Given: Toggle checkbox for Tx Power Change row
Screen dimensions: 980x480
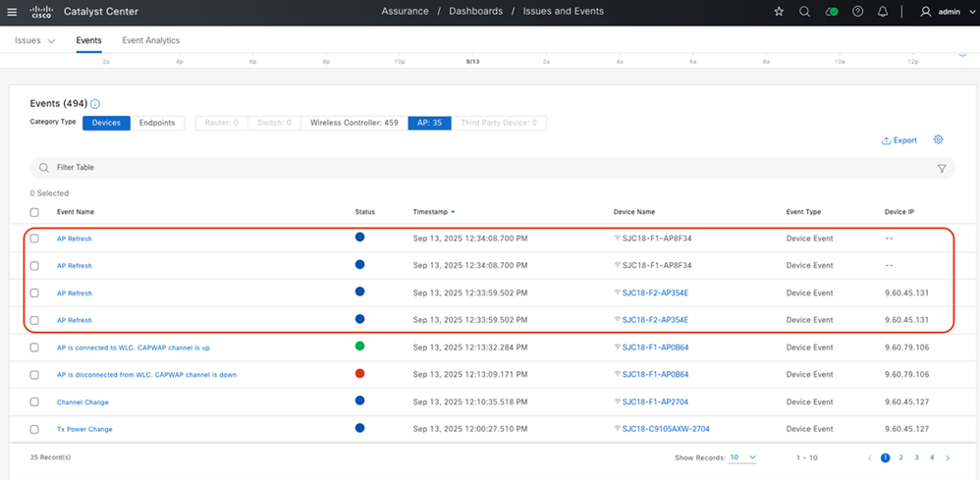Looking at the screenshot, I should click(x=34, y=429).
